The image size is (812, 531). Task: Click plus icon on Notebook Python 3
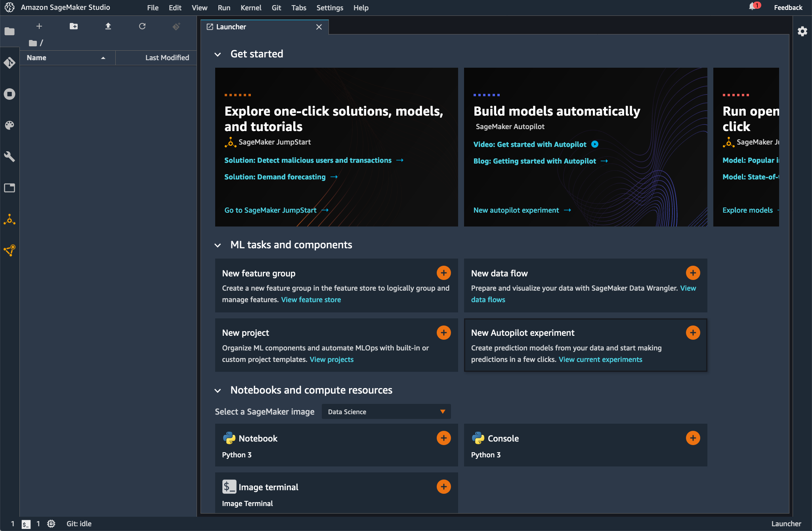(444, 438)
